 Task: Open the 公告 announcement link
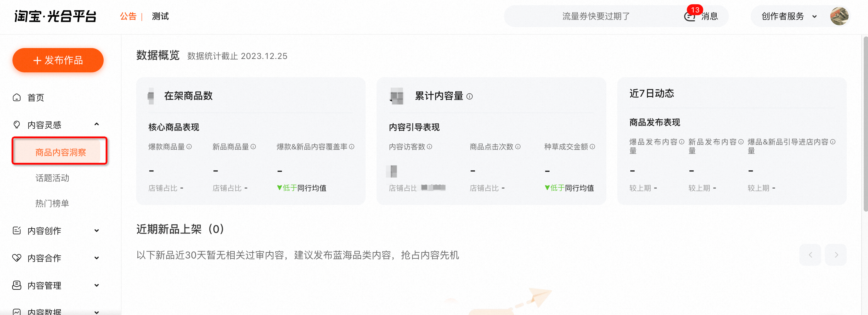[x=128, y=16]
